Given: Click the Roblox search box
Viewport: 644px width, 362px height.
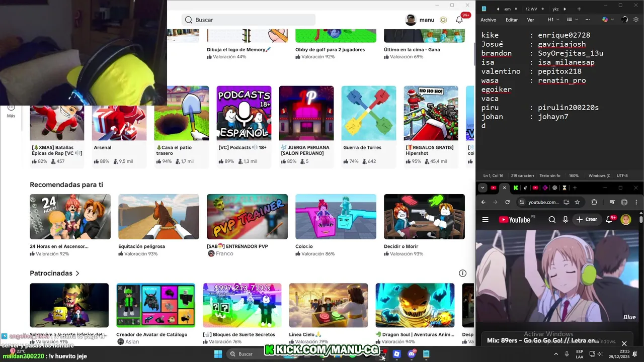Looking at the screenshot, I should click(x=249, y=20).
